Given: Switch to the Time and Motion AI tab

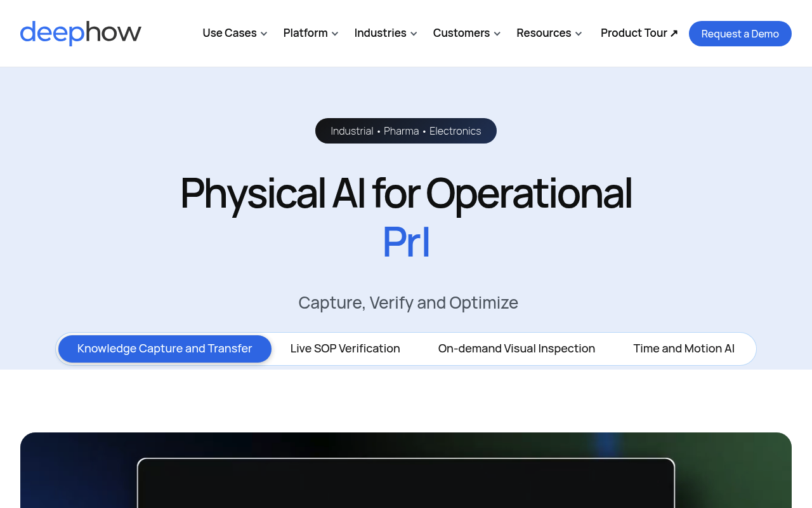Looking at the screenshot, I should pos(684,349).
